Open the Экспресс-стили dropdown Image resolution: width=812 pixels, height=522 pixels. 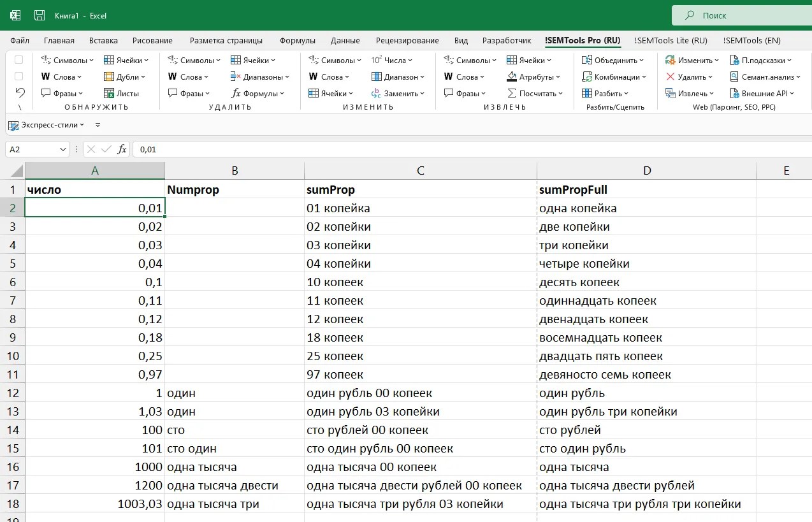82,126
